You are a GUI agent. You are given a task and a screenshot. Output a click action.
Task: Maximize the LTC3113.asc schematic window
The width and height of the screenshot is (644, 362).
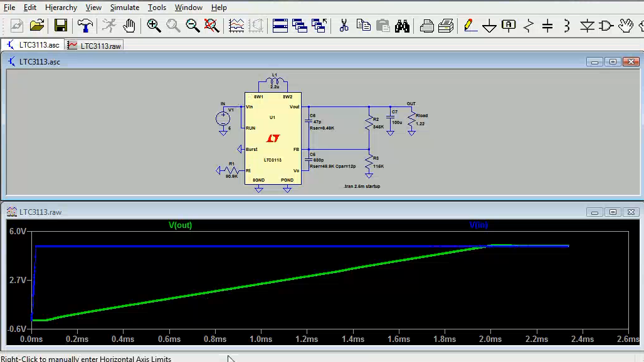point(613,61)
